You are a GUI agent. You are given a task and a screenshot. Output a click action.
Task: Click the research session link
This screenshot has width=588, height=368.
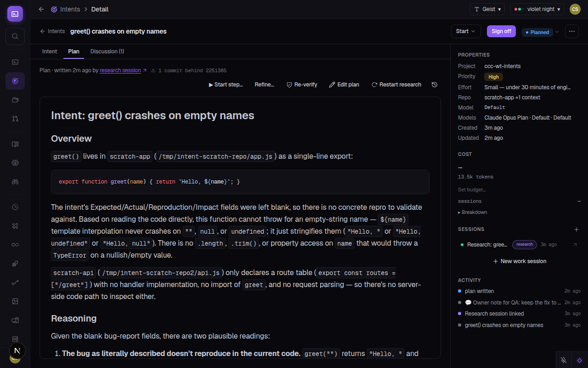[120, 70]
